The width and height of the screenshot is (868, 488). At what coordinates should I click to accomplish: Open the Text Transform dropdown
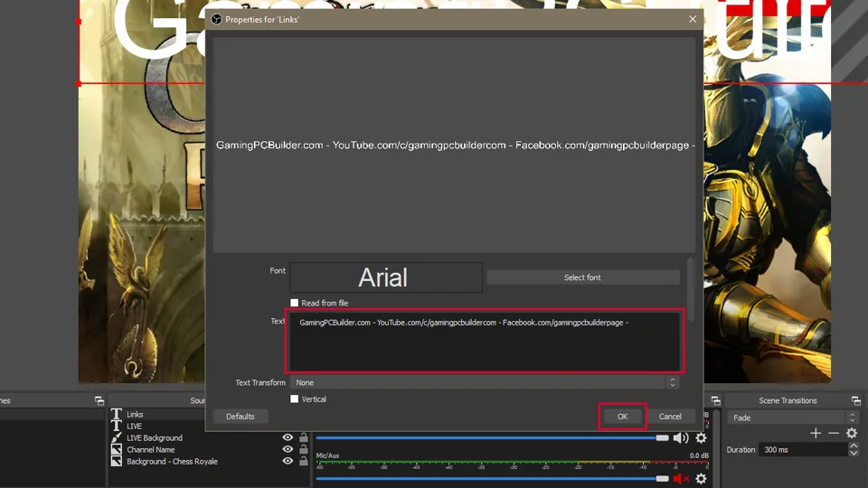484,382
